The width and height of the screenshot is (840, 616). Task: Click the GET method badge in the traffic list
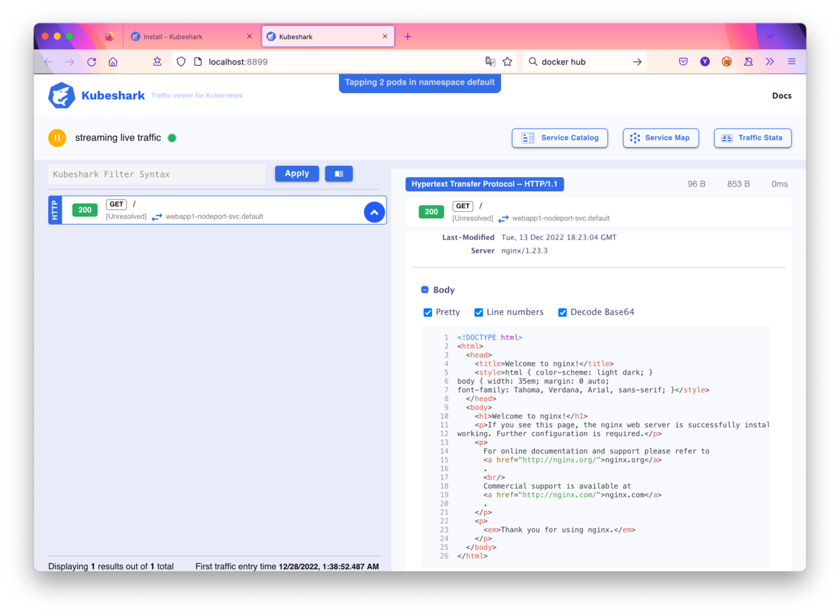click(116, 204)
